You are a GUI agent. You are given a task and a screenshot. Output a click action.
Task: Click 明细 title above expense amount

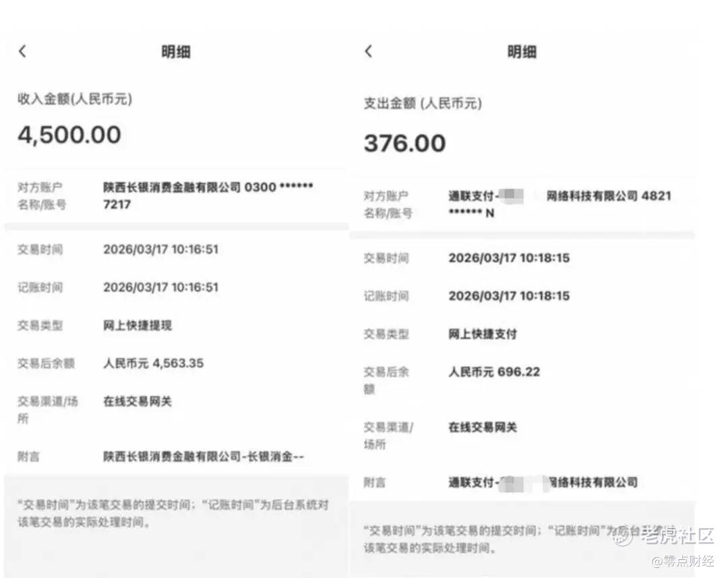(522, 52)
